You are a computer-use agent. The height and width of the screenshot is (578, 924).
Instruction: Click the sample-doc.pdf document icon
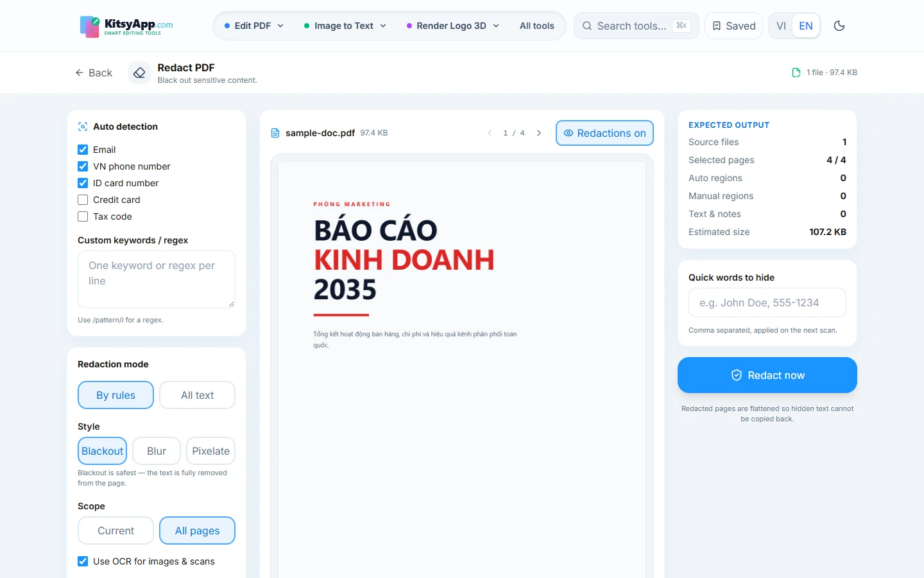pyautogui.click(x=275, y=133)
